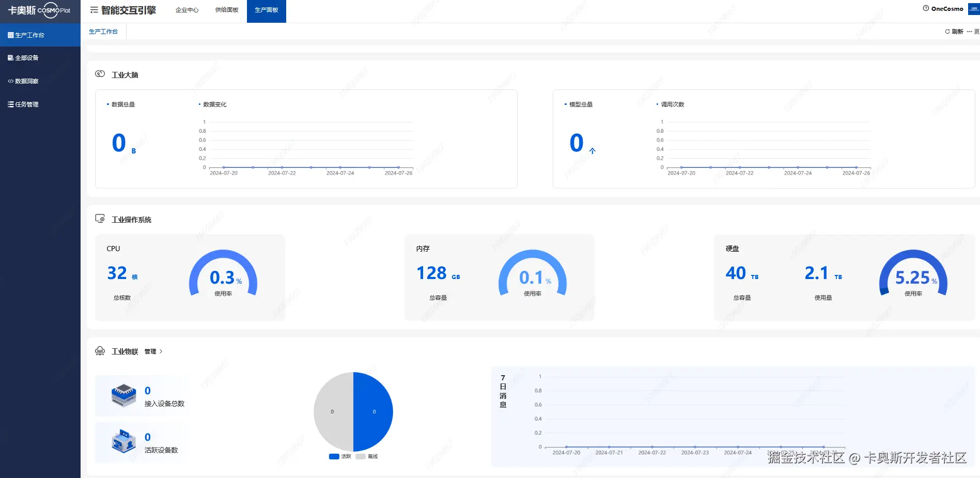Switch to the 企业中心 top tab
This screenshot has height=478, width=980.
click(x=187, y=10)
